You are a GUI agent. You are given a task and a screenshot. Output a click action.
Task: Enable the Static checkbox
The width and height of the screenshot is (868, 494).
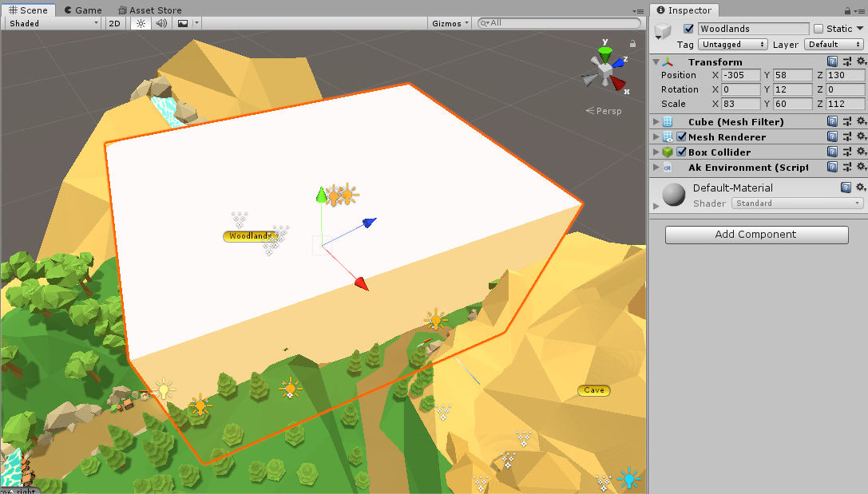coord(818,29)
